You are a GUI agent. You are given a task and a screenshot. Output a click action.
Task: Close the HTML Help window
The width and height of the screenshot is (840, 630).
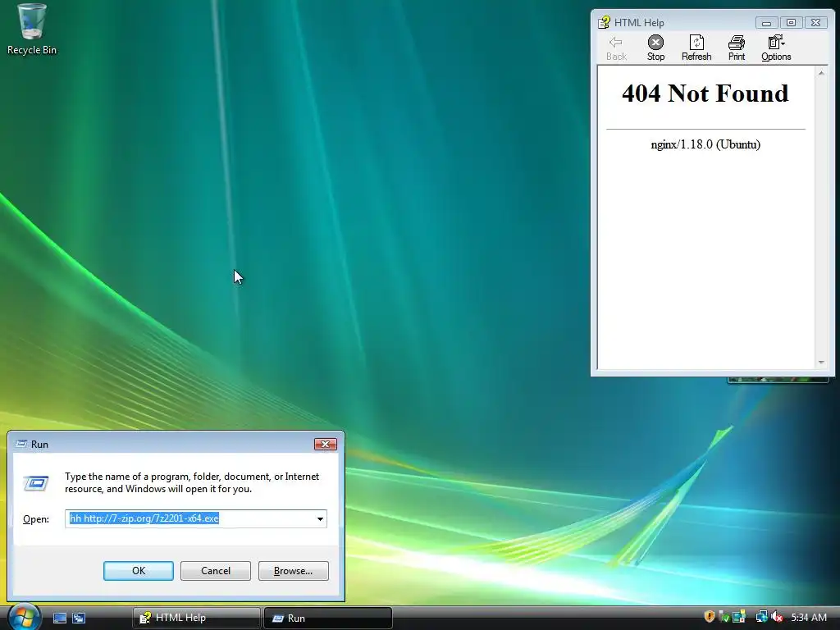point(815,22)
